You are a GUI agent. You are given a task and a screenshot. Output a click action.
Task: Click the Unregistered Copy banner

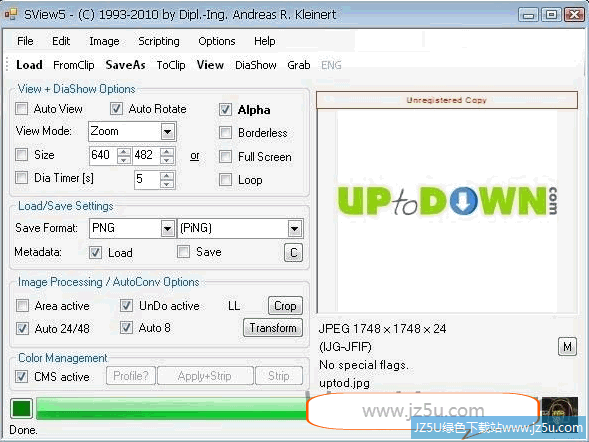[x=447, y=100]
